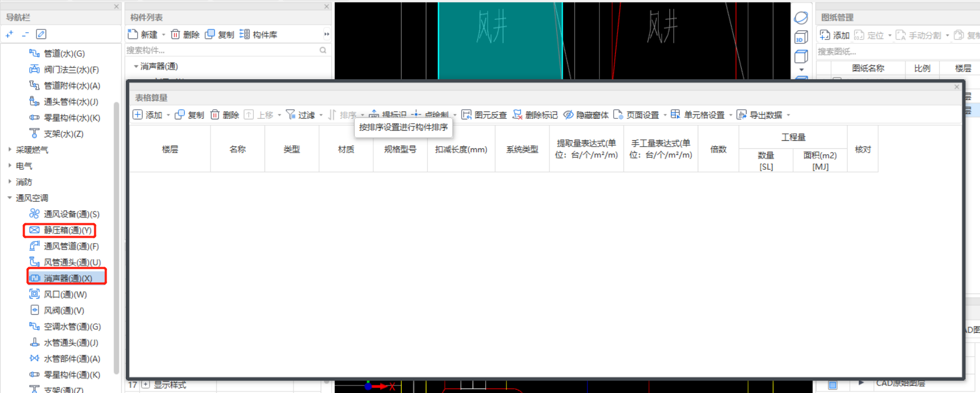Select 管道(水)(G) in the navigation tree
The height and width of the screenshot is (393, 980).
pos(57,54)
